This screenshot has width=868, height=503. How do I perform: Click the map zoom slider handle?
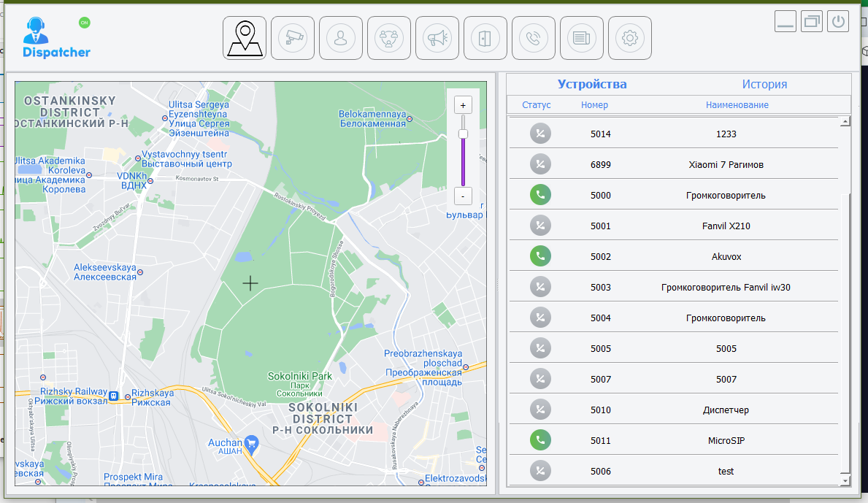pyautogui.click(x=463, y=134)
